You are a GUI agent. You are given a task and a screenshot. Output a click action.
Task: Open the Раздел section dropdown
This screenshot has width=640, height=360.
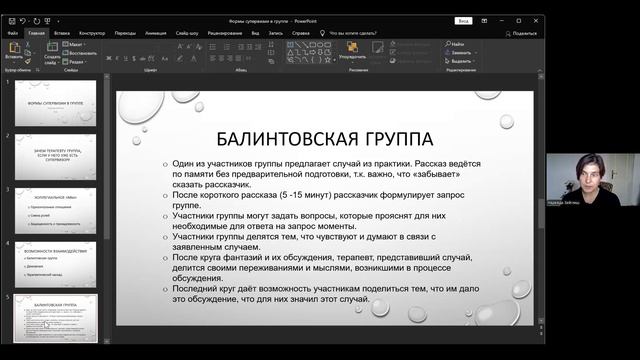coord(74,62)
